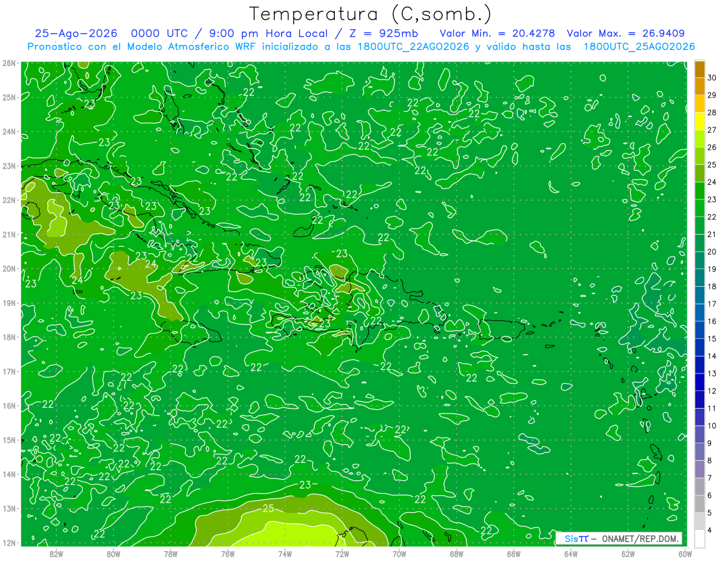The image size is (728, 562).
Task: Click the legend band between 16 and 17
Action: click(x=699, y=313)
